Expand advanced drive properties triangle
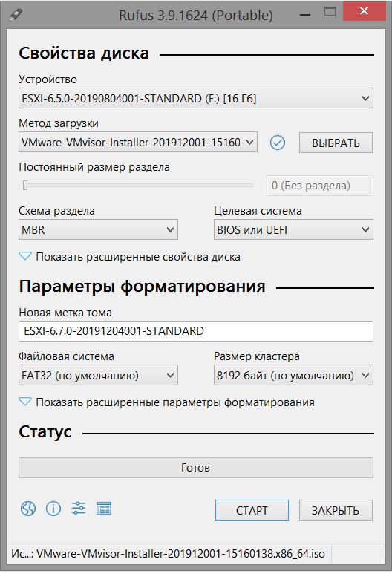The width and height of the screenshot is (392, 574). [25, 256]
